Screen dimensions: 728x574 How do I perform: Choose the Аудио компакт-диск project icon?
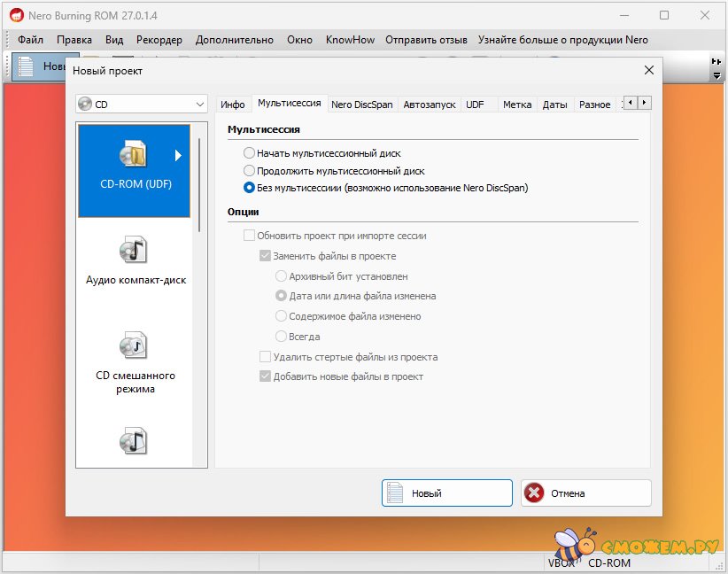click(x=134, y=251)
